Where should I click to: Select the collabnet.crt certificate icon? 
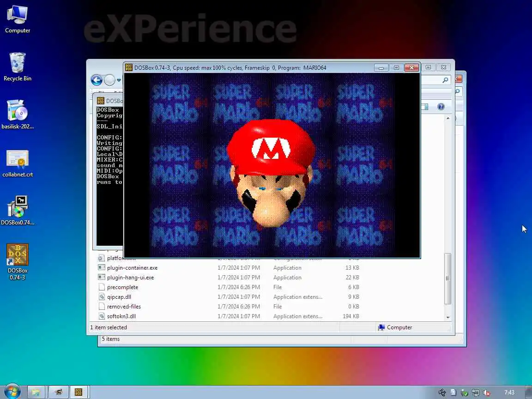point(17,163)
